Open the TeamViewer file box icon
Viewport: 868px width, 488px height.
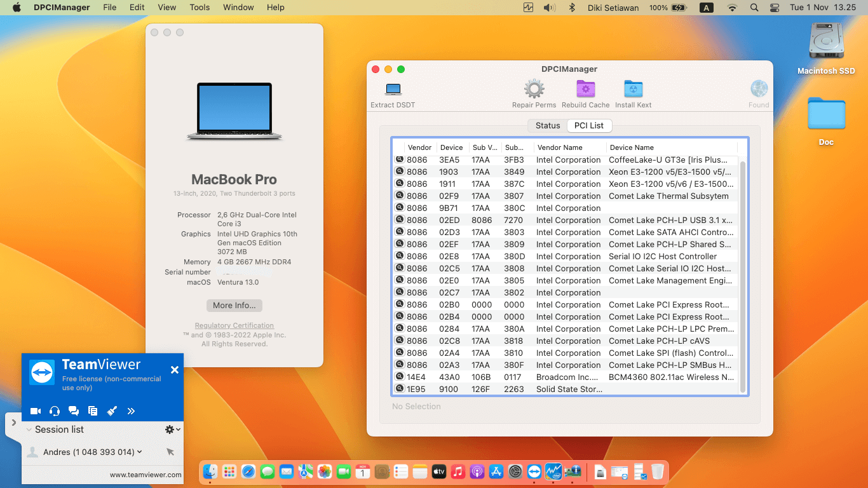[x=93, y=411]
